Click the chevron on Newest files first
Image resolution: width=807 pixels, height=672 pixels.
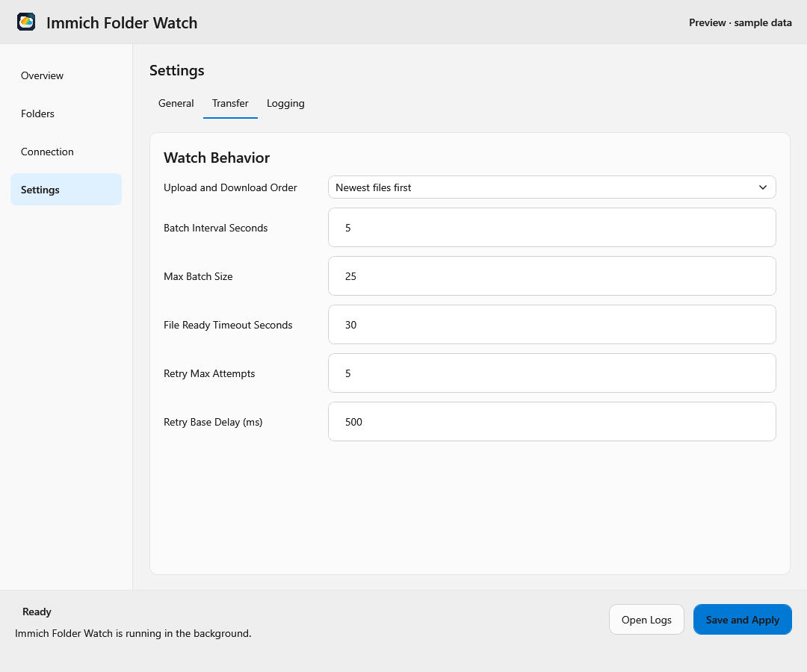(763, 187)
